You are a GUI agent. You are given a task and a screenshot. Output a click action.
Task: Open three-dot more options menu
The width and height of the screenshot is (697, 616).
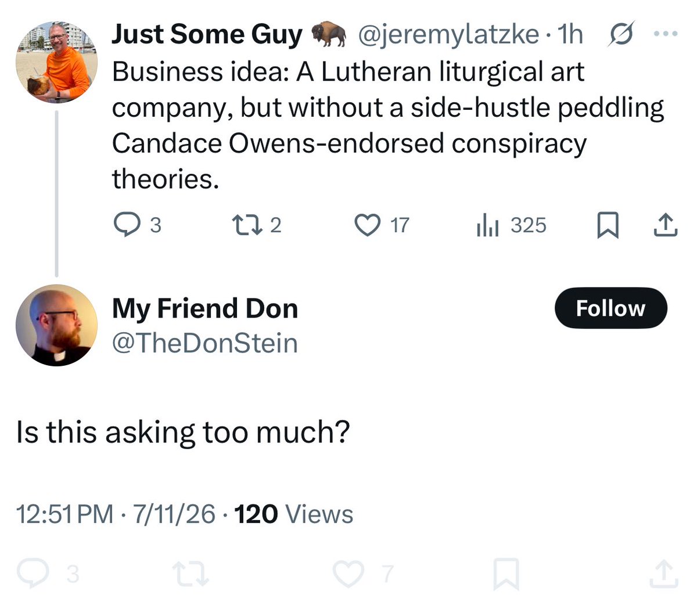(666, 34)
